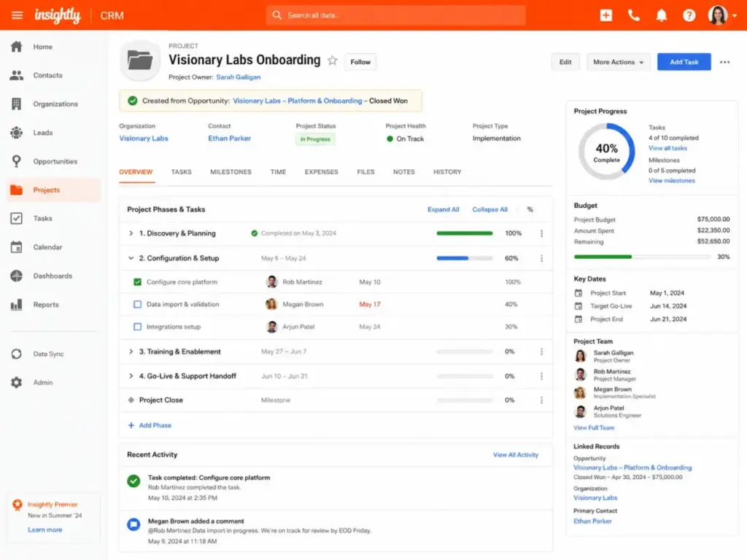Click Configuration & Setup progress bar
The image size is (747, 560).
[x=465, y=258]
